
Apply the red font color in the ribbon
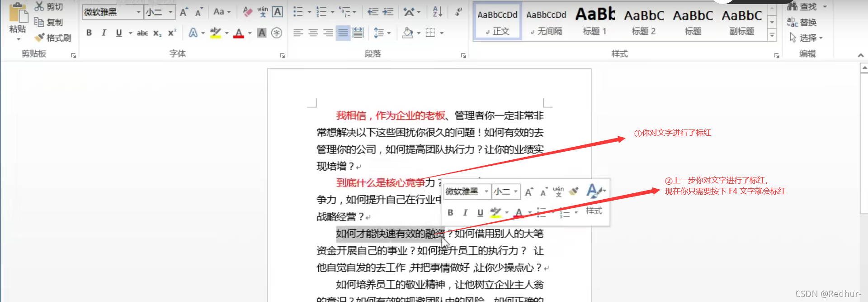tap(239, 33)
